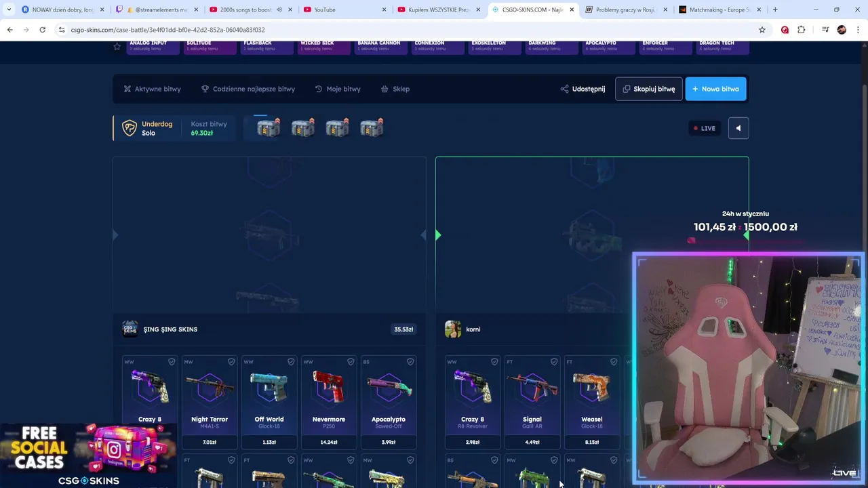Click the 14.24zł Nevermore price
Viewport: 868px width, 488px height.
[329, 442]
